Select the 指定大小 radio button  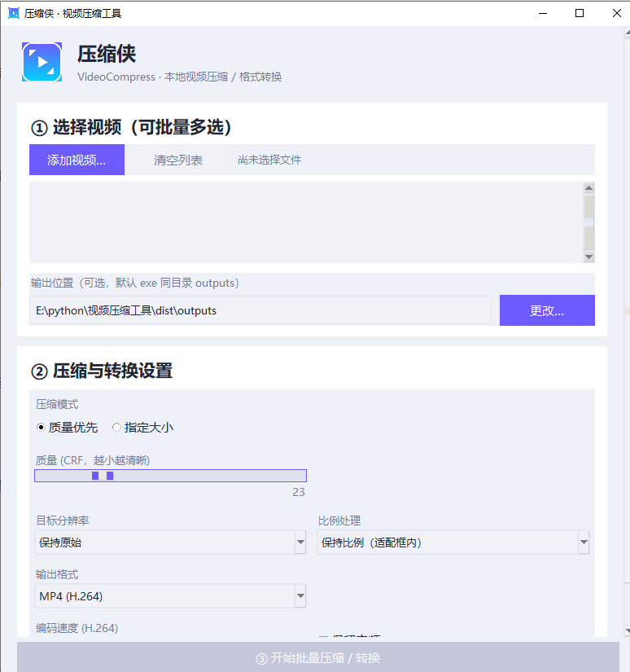[142, 428]
